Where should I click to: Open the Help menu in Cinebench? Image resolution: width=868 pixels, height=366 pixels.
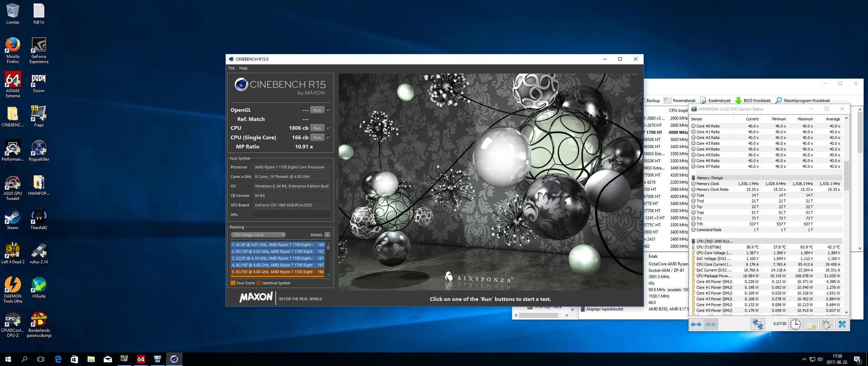[243, 68]
